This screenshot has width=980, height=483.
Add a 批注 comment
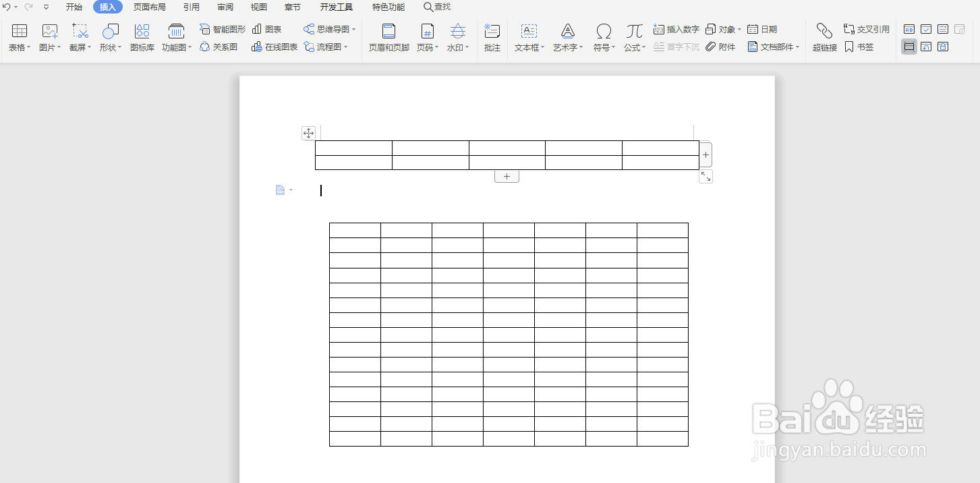tap(492, 38)
